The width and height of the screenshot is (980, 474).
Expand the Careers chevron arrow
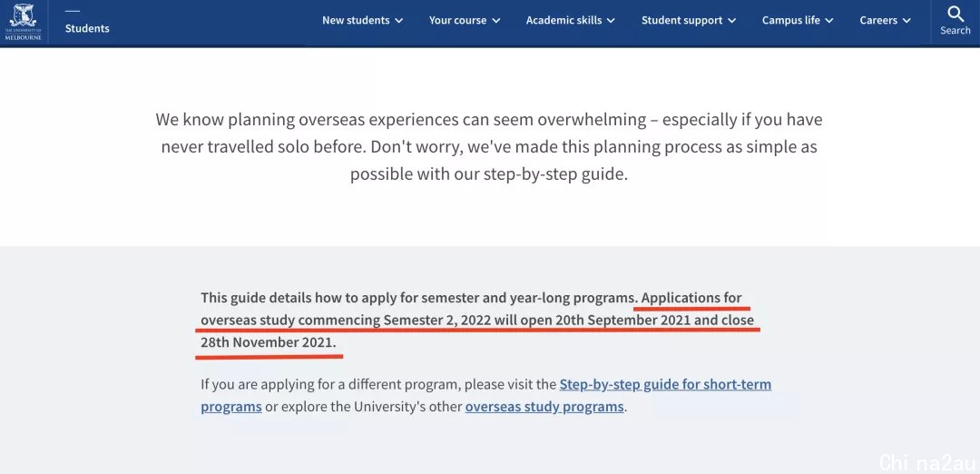(906, 21)
